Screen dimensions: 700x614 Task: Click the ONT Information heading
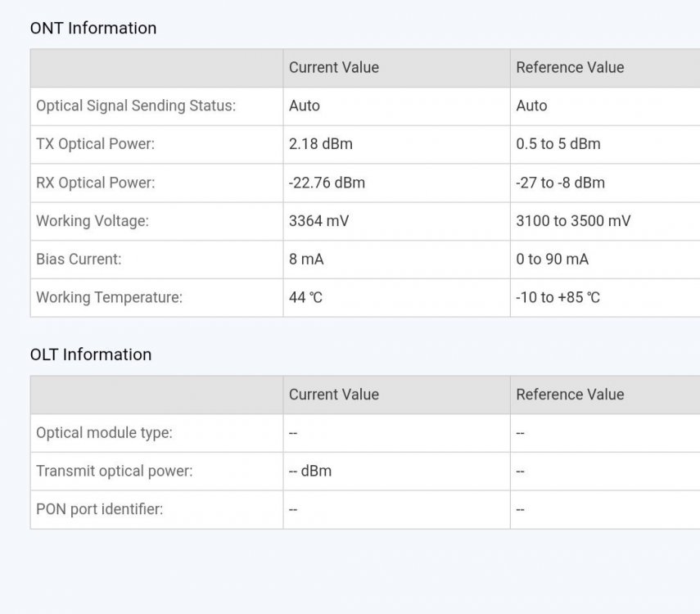click(x=93, y=28)
